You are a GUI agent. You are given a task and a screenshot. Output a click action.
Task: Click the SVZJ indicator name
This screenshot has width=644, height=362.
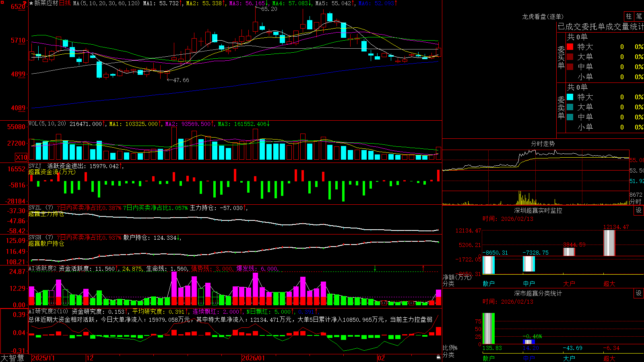35,166
